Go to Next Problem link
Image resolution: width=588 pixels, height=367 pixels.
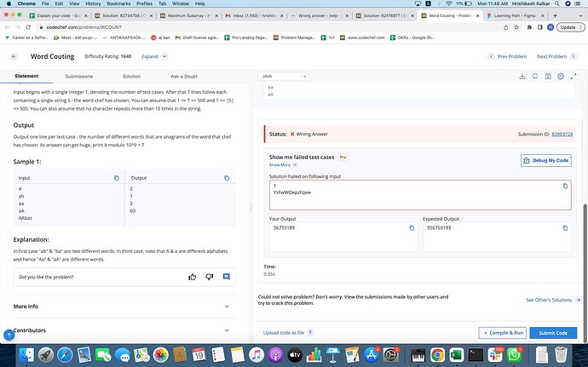(556, 56)
